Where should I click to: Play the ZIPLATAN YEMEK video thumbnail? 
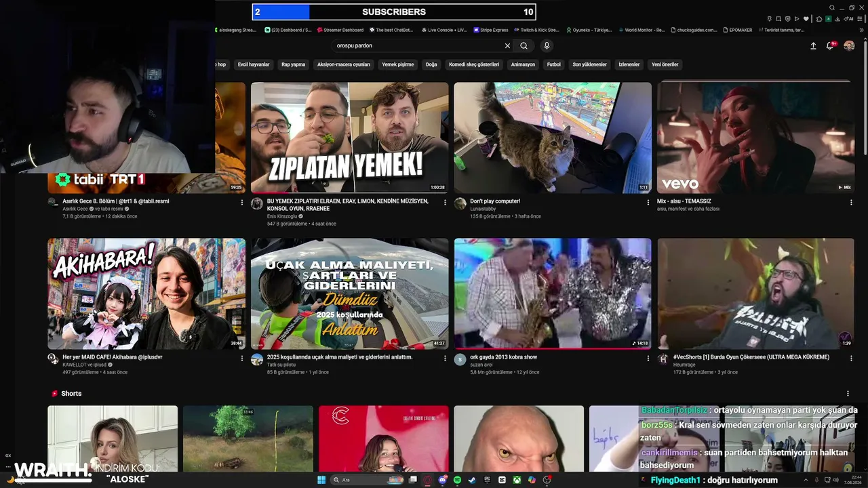click(x=349, y=138)
